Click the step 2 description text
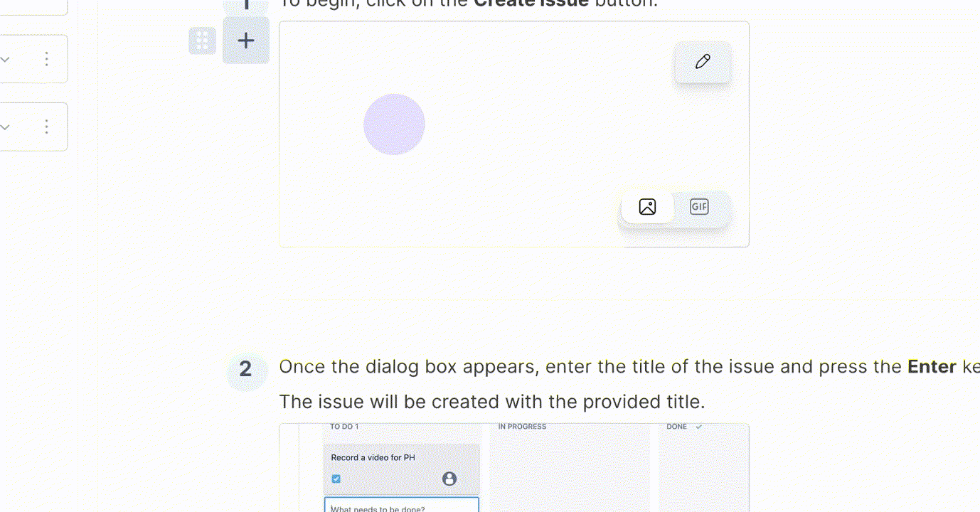Image resolution: width=980 pixels, height=512 pixels. (629, 384)
